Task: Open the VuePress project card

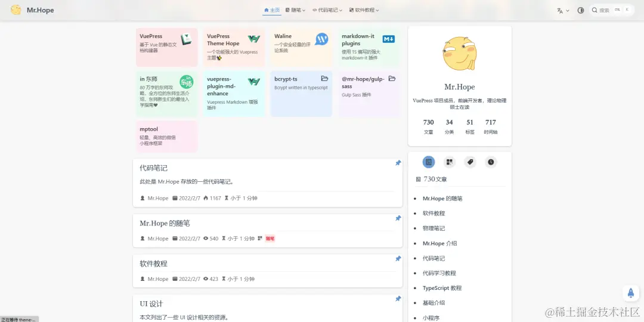Action: (x=167, y=47)
